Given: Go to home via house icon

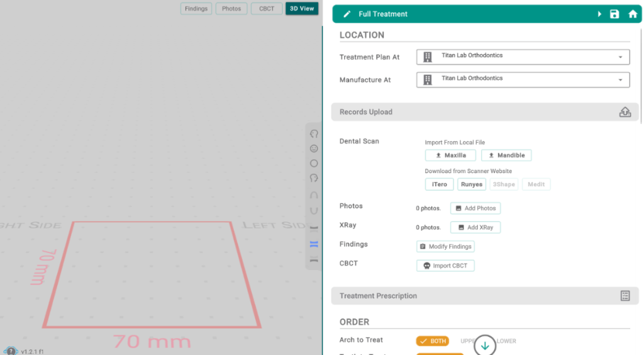Looking at the screenshot, I should [633, 14].
